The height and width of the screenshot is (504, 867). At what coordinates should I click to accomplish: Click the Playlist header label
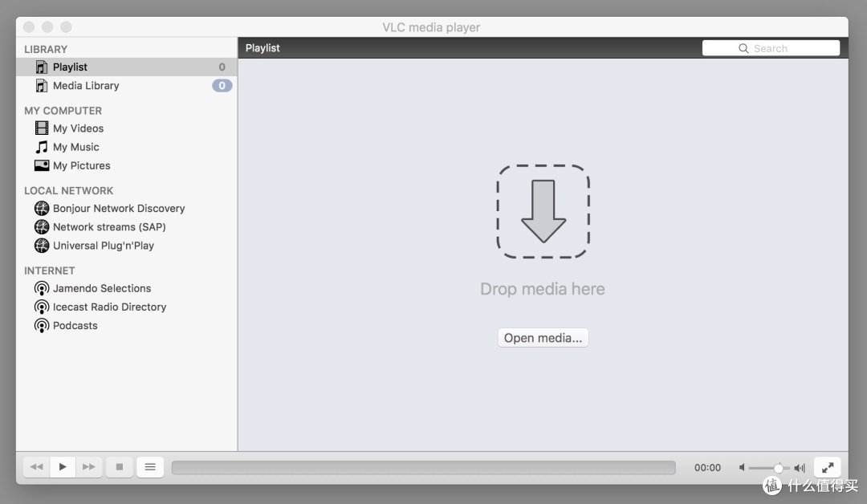click(263, 48)
